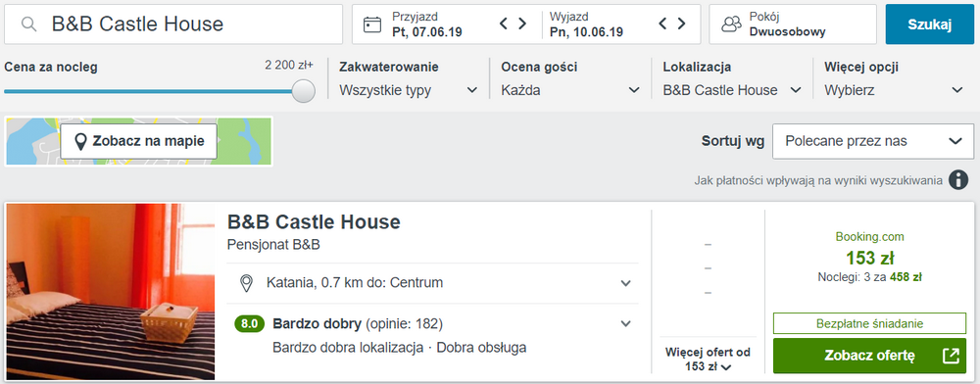The height and width of the screenshot is (384, 980).
Task: Open the Sortuj wg Polecane przez nas dropdown
Action: coord(873,141)
